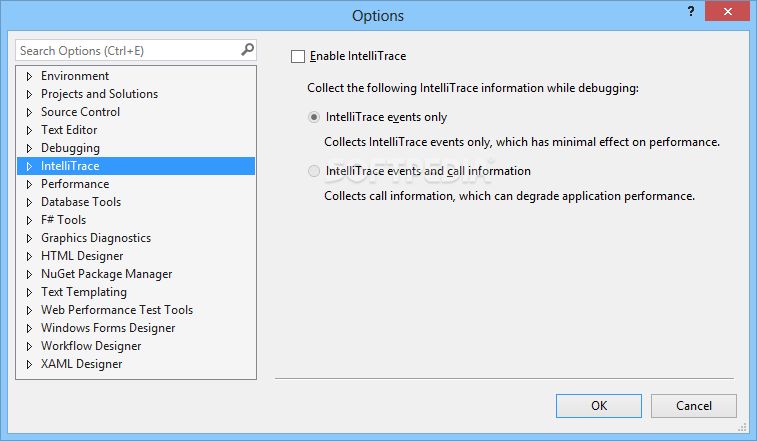The width and height of the screenshot is (757, 441).
Task: Select Graphics Diagnostics in the tree
Action: coord(96,238)
